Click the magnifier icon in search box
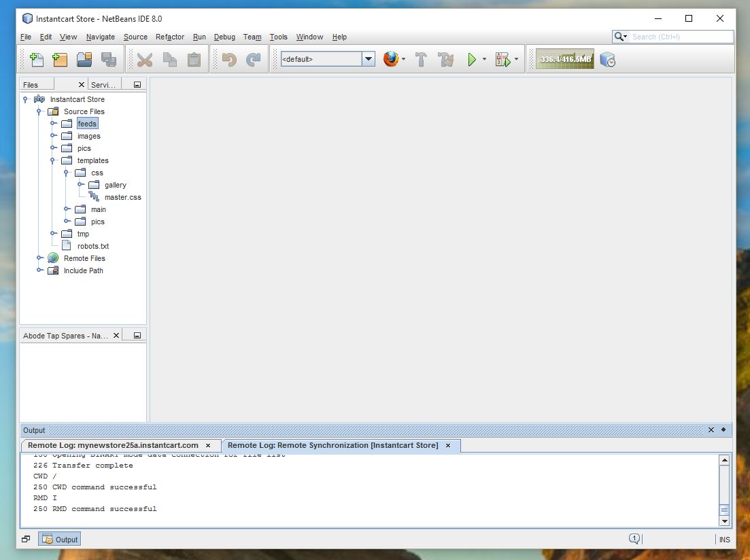This screenshot has width=750, height=560. pos(620,36)
